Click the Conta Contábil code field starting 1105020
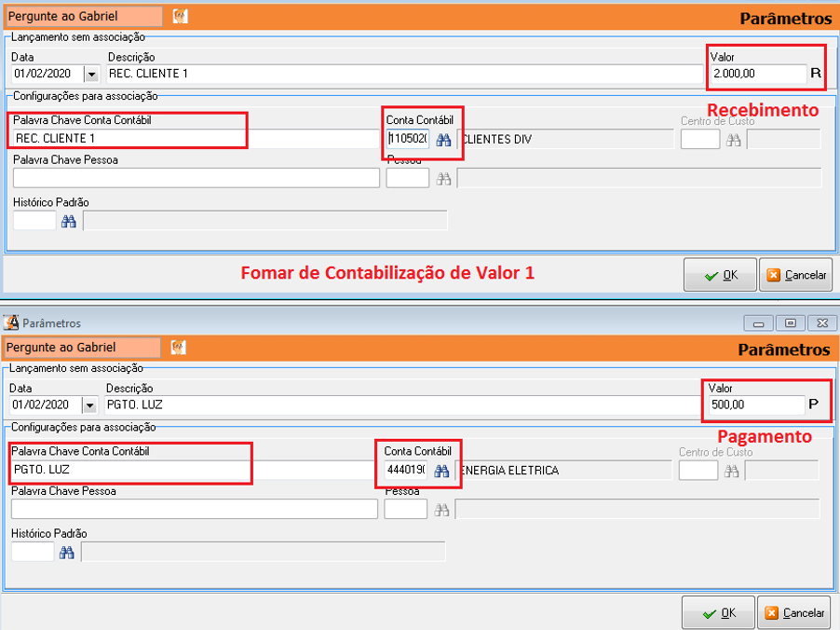840x630 pixels. pyautogui.click(x=408, y=140)
